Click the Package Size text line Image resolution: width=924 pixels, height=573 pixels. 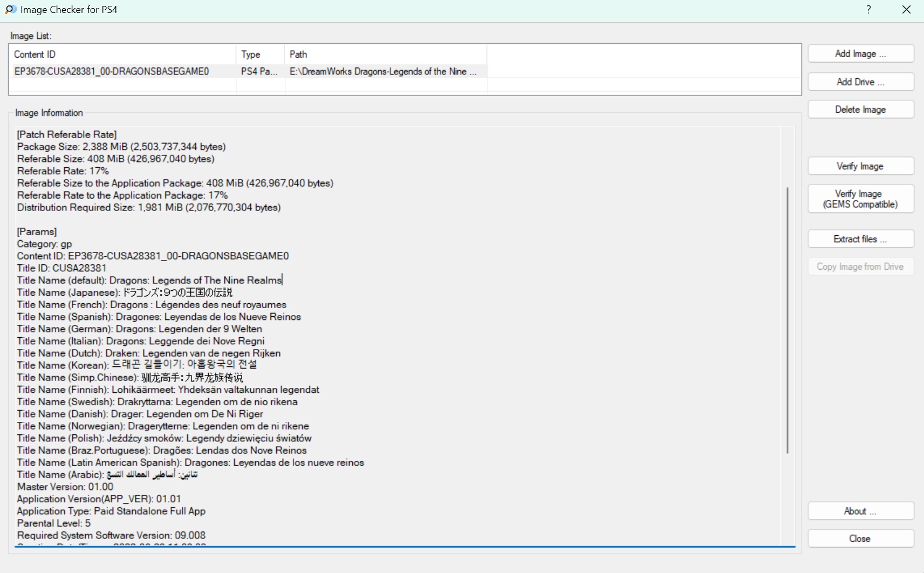(x=121, y=147)
